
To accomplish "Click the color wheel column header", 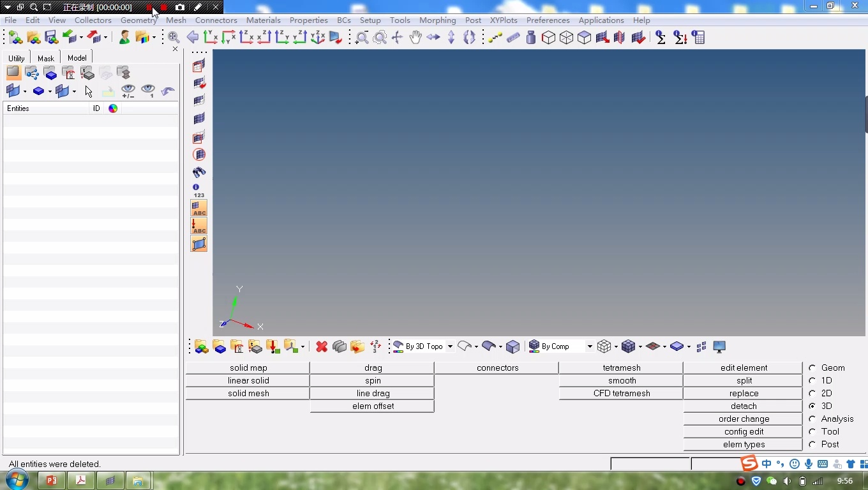I will point(113,108).
